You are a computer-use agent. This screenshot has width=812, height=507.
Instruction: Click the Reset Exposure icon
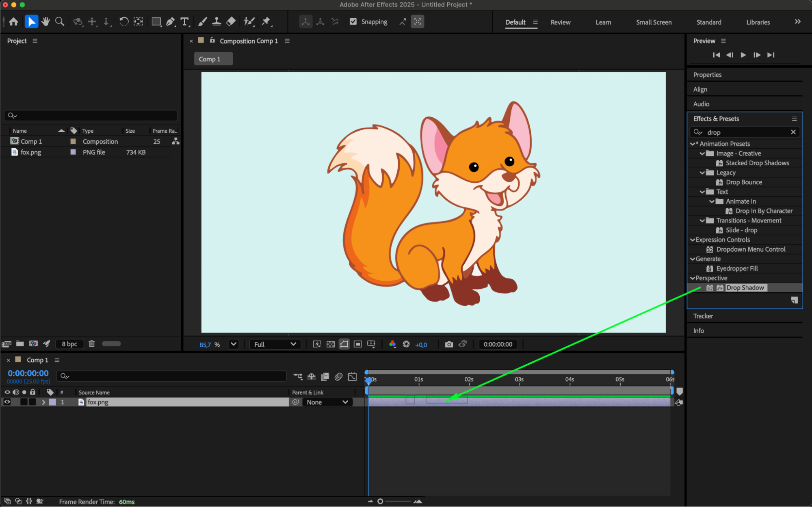[406, 344]
